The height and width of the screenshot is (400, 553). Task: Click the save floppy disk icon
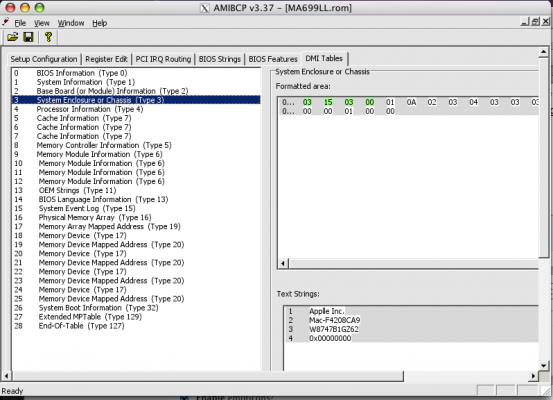tap(28, 37)
